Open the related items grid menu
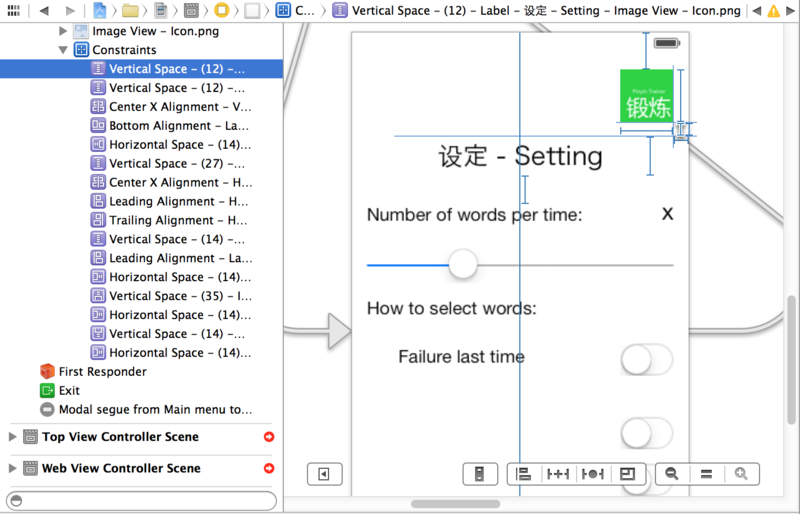The height and width of the screenshot is (514, 800). 13,10
